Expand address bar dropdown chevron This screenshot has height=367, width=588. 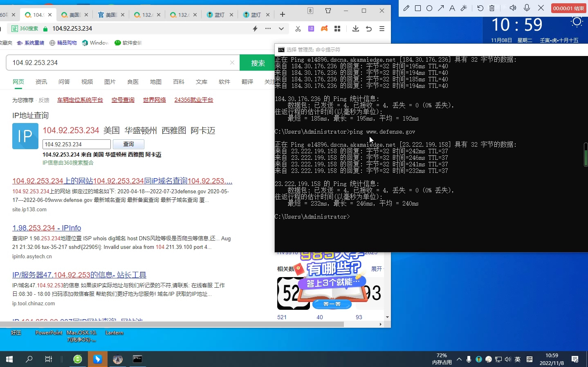coord(281,29)
